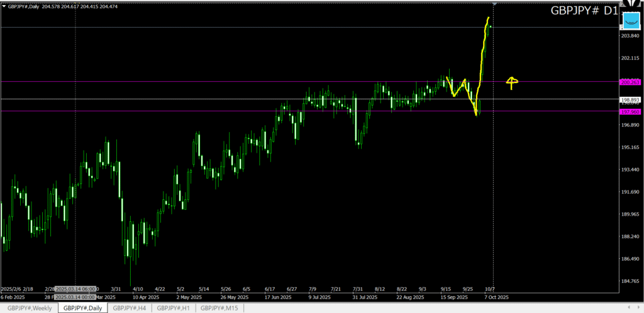Select the magenta 197.960 price level label
The image size is (644, 313).
click(x=630, y=111)
